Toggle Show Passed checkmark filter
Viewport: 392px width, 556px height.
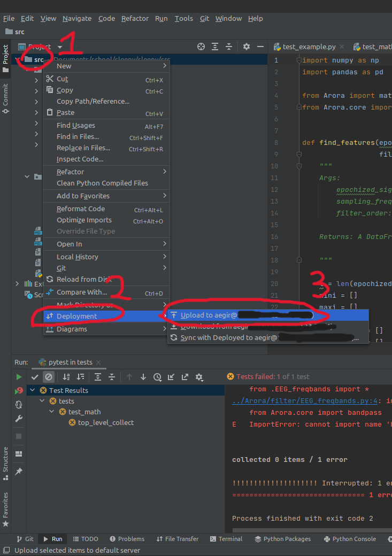coord(35,377)
